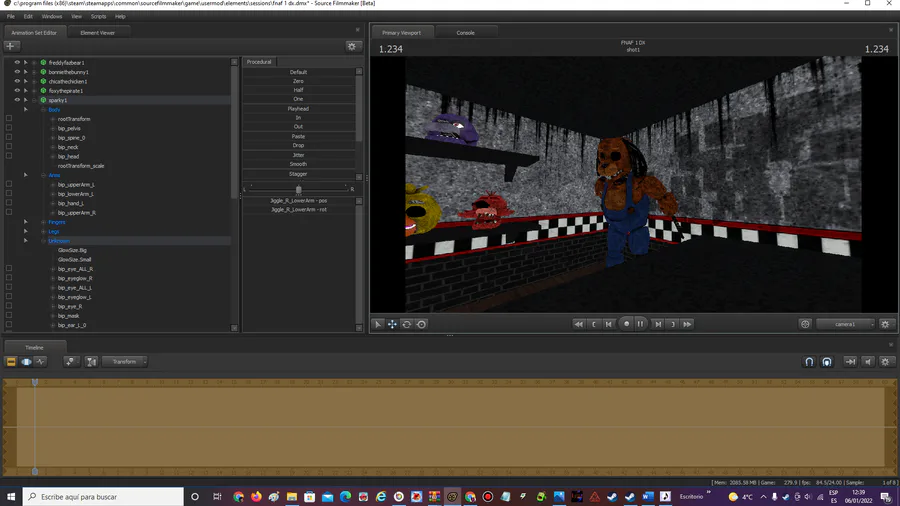The image size is (900, 506).
Task: Tick the checkbox beside bip_head
Action: coord(9,156)
